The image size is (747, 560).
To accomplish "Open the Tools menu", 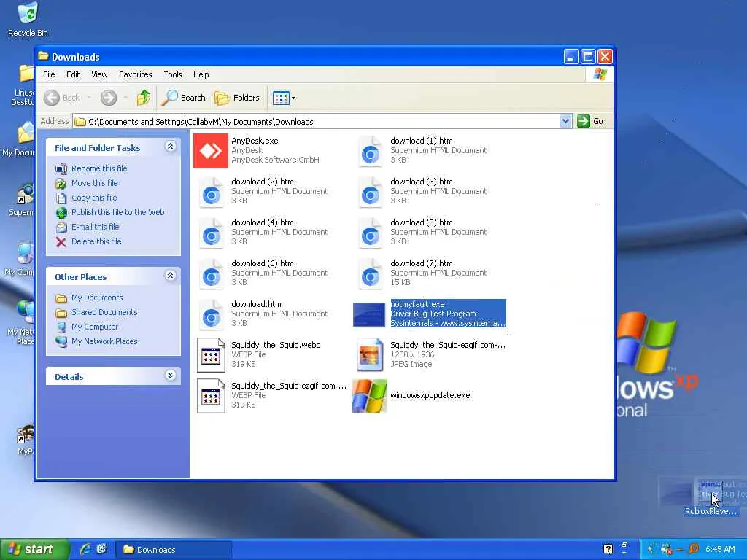I will 173,74.
